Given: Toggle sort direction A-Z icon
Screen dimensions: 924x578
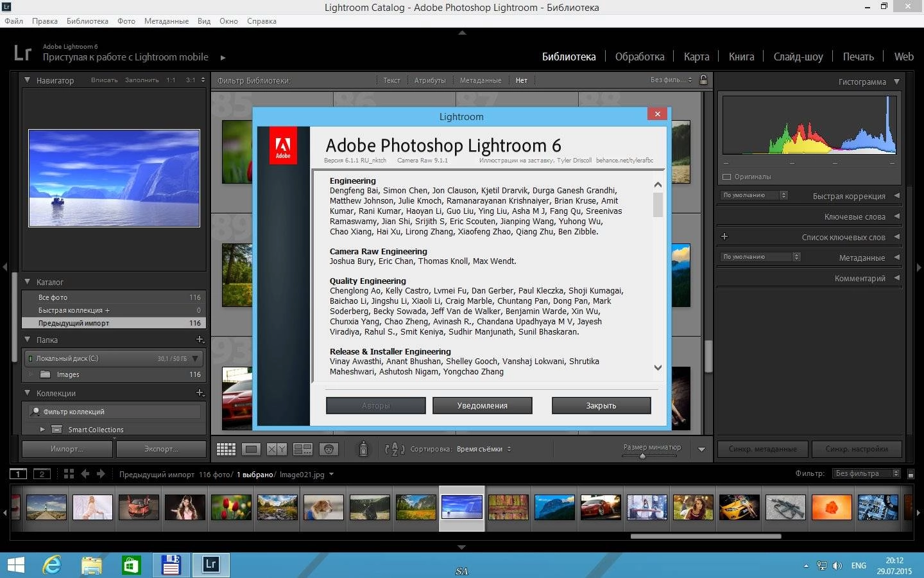Looking at the screenshot, I should coord(394,449).
